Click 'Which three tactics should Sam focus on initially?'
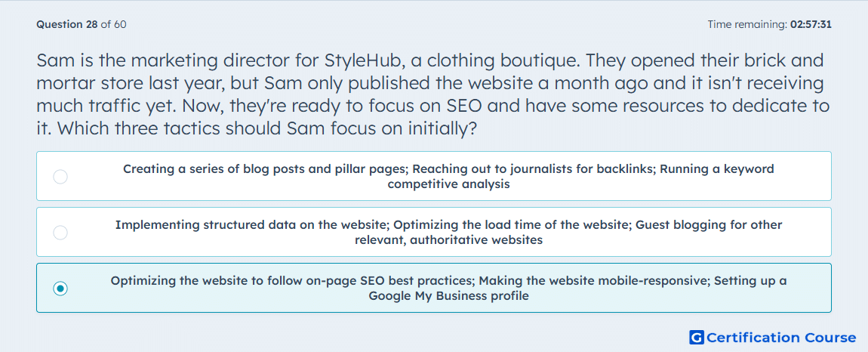This screenshot has height=352, width=868. pos(267,129)
